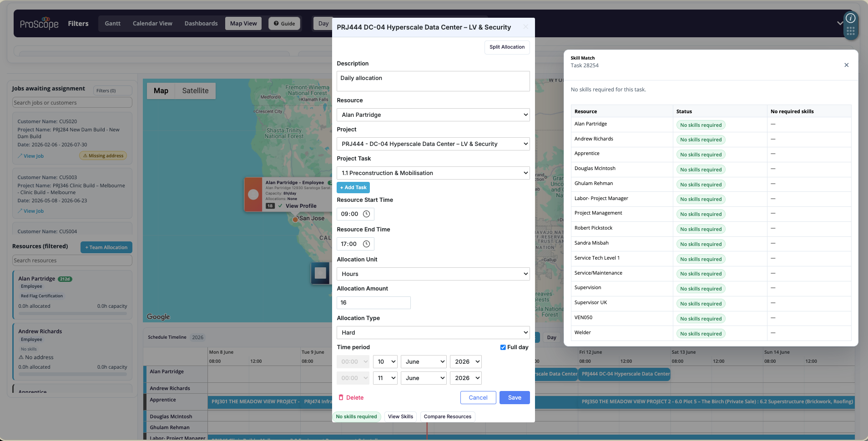
Task: Click the 18 badge on map card
Action: [270, 206]
